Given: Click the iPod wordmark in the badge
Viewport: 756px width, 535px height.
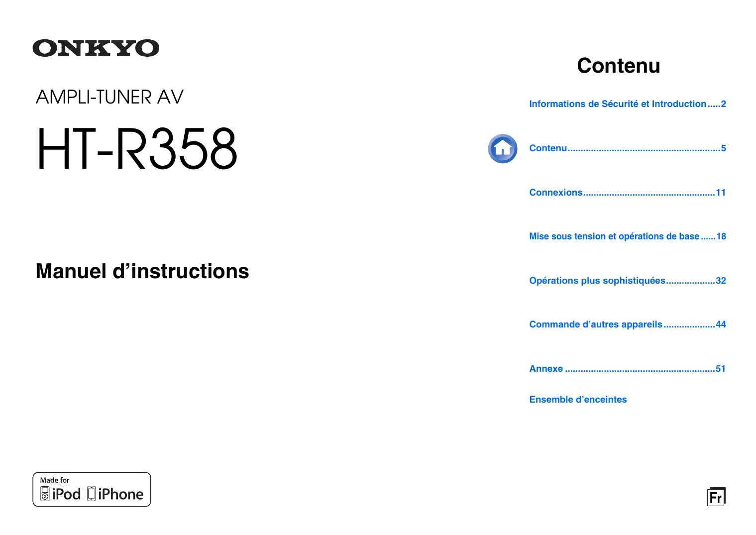Looking at the screenshot, I should [66, 494].
